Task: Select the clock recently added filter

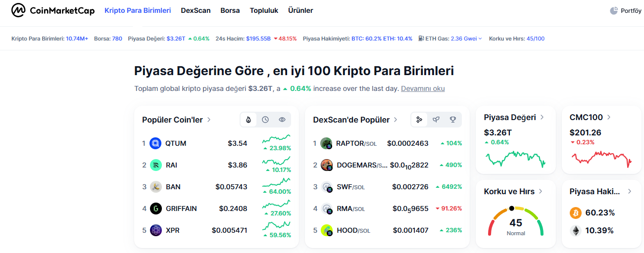Action: tap(265, 120)
